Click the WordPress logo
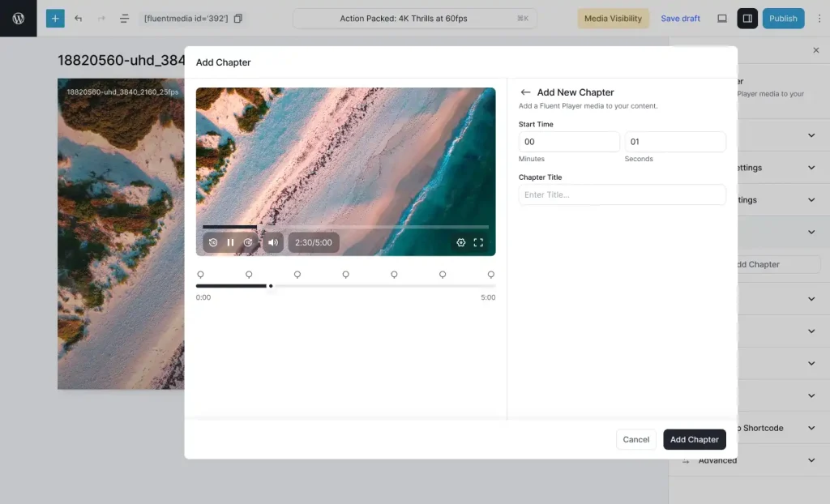 18,18
